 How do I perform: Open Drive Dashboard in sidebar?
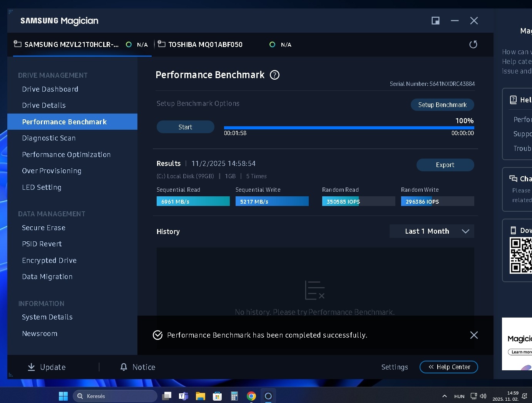pos(50,89)
